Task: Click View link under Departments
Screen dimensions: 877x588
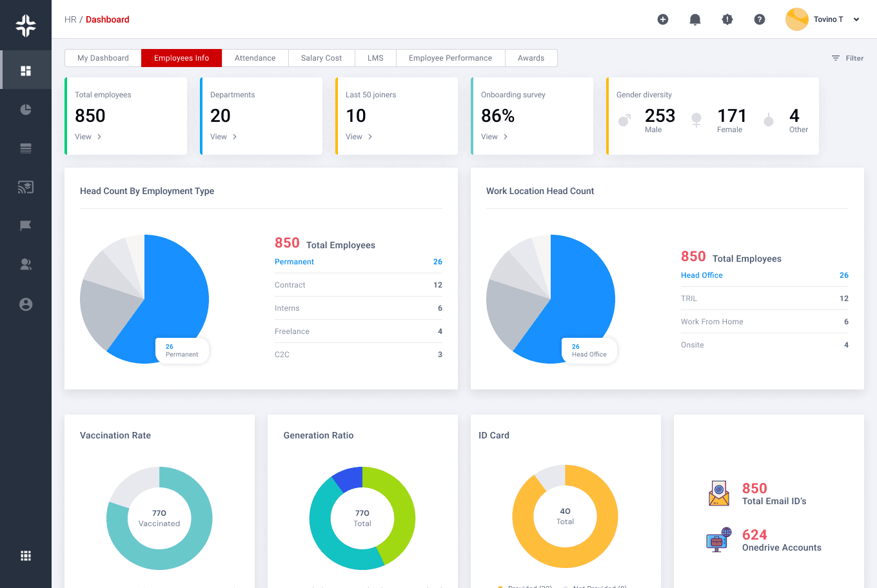Action: tap(224, 137)
